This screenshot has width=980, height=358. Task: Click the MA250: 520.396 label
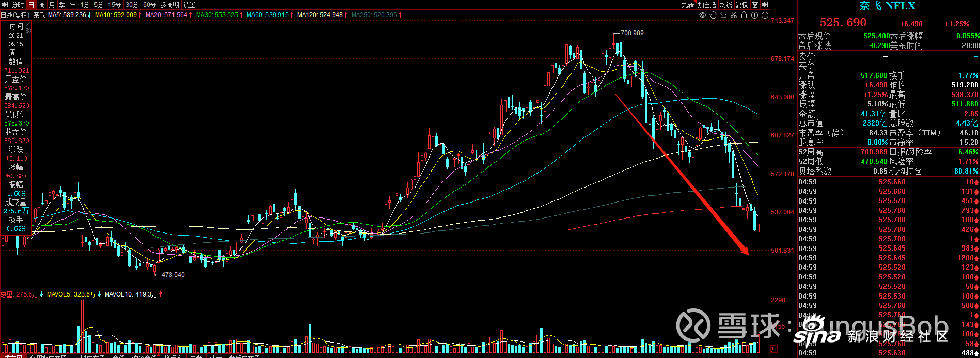click(374, 15)
